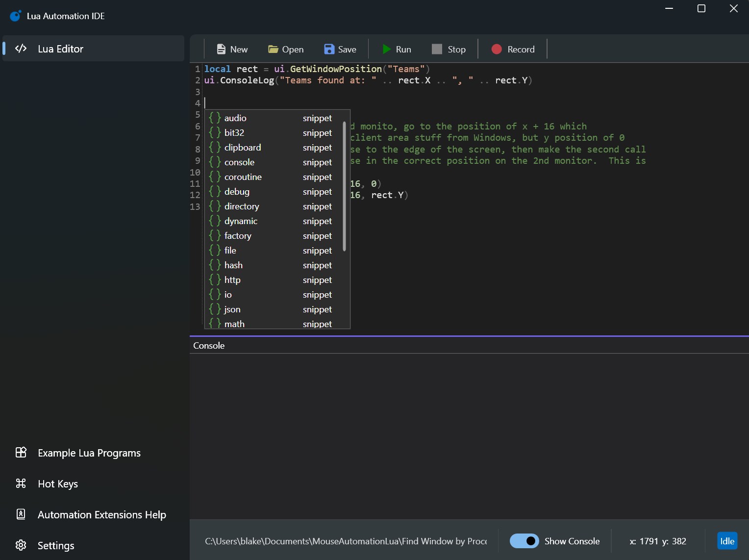Click the Automation Extensions Help book icon
The height and width of the screenshot is (560, 749).
[21, 514]
